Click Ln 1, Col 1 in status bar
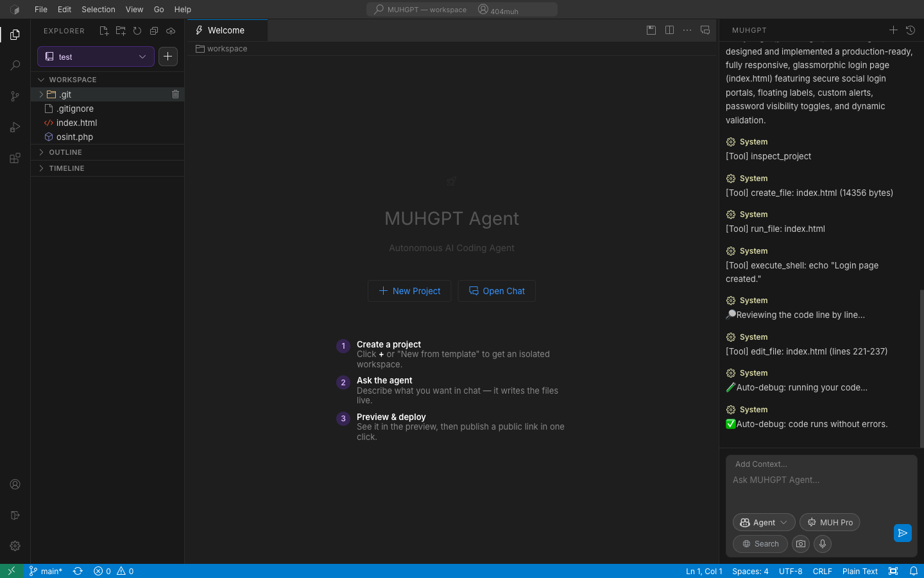Screen dimensions: 924x578 (x=704, y=571)
